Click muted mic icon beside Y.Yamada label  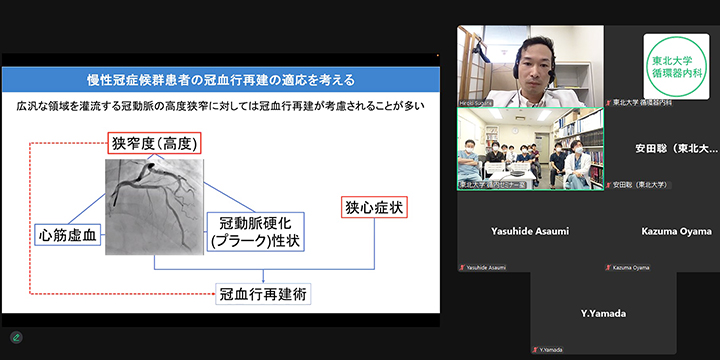[535, 350]
